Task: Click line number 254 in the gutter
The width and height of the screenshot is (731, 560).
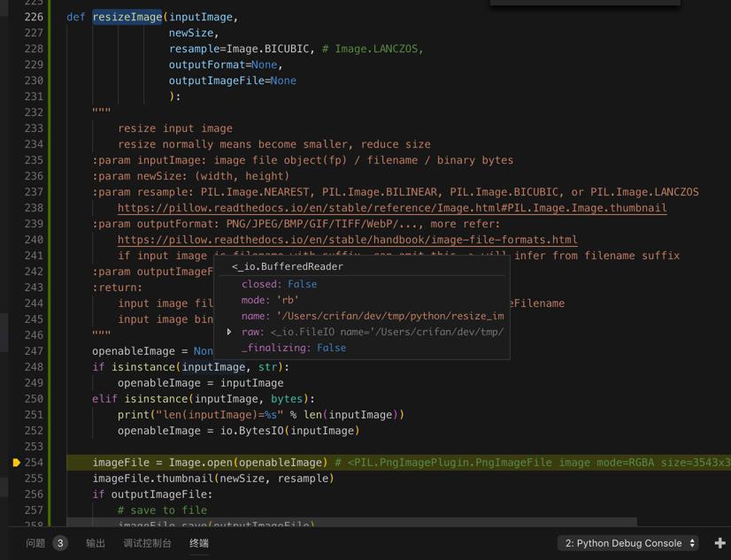Action: coord(33,462)
